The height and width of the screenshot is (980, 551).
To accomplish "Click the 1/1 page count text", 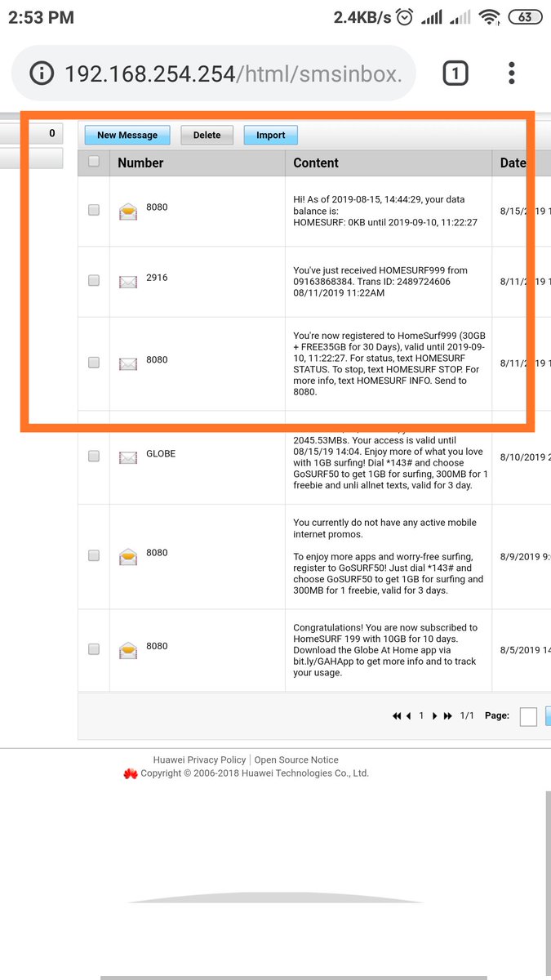I will [467, 715].
